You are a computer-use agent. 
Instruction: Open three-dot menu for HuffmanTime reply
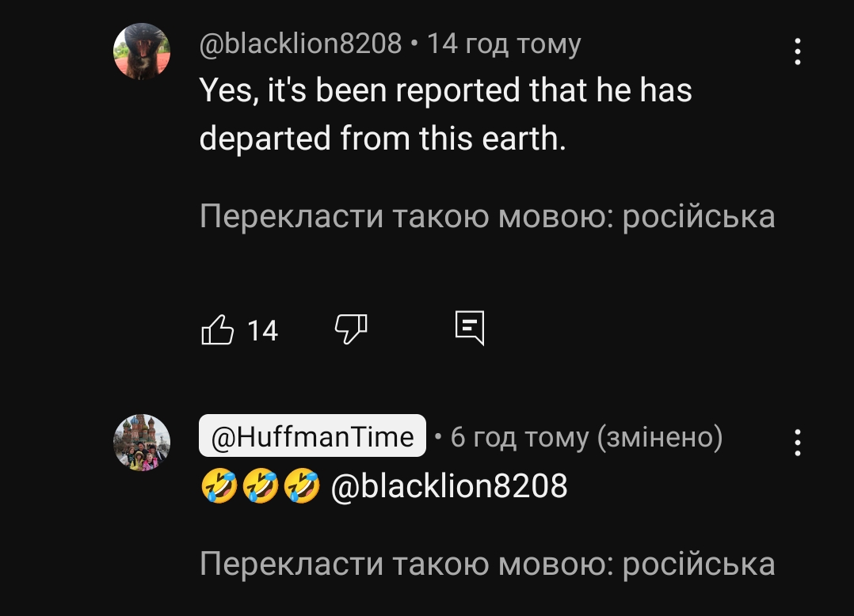click(797, 443)
